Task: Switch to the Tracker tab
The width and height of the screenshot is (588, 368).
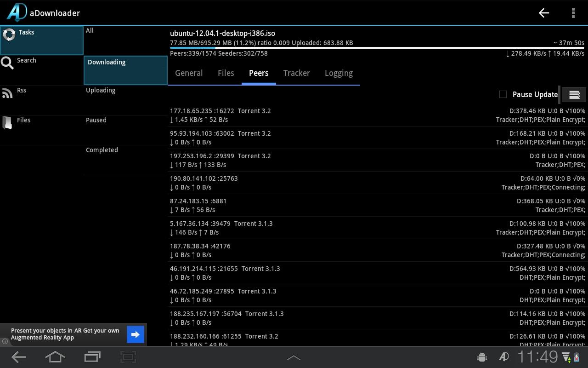Action: (296, 73)
